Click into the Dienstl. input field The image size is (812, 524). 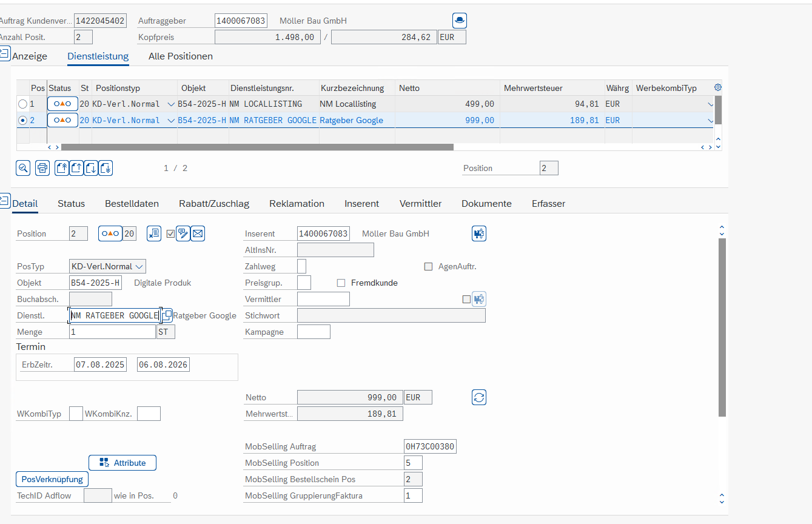[114, 315]
